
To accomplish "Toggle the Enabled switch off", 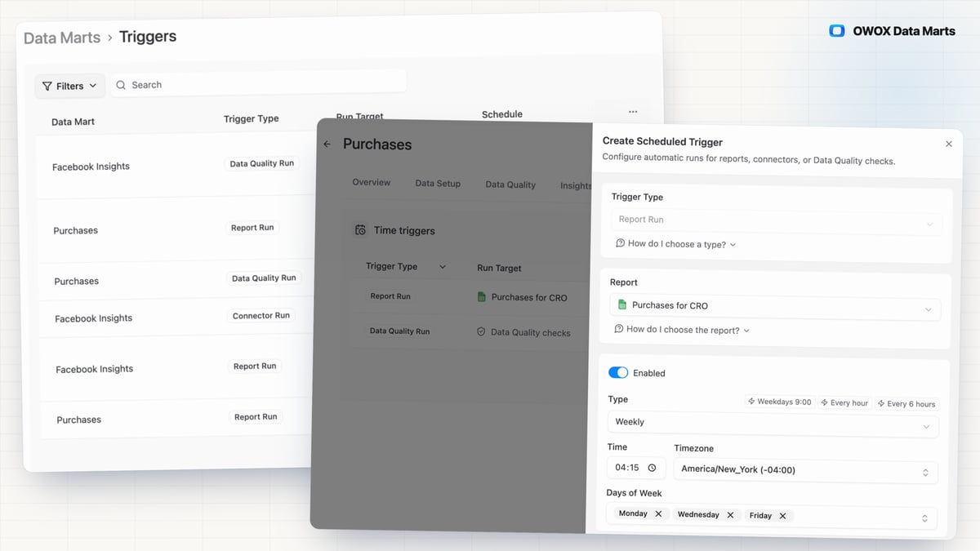I will point(618,372).
